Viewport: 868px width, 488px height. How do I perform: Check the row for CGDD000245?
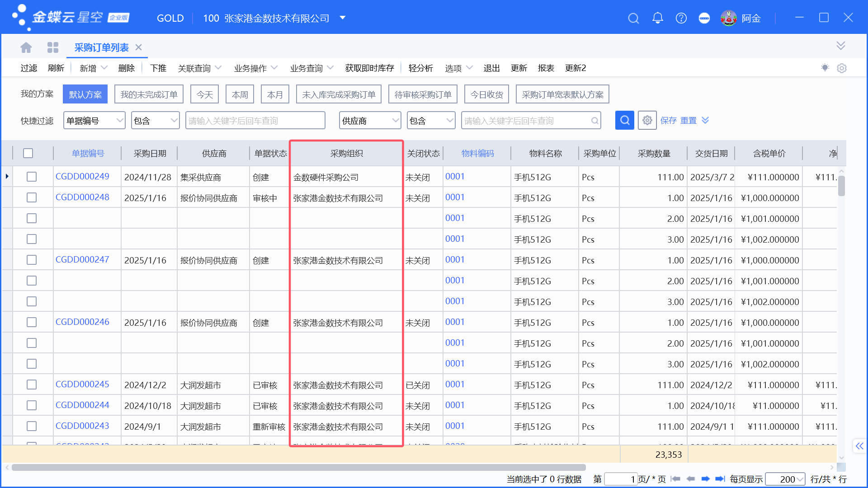pos(32,385)
